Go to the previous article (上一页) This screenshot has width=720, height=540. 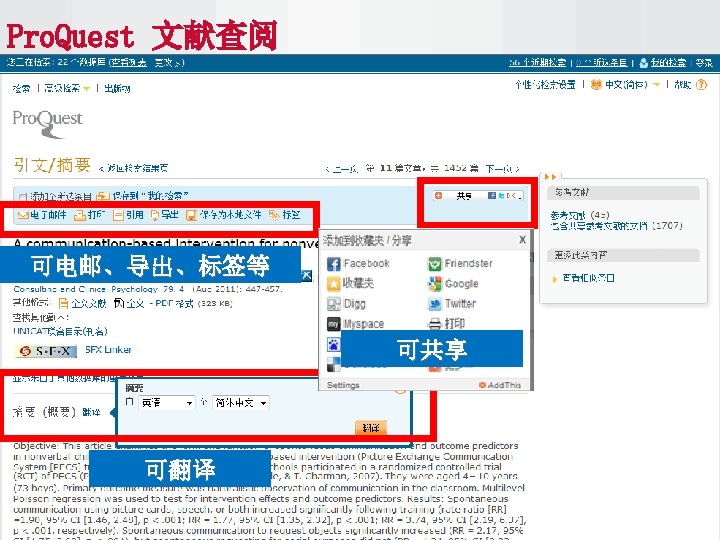pos(342,169)
